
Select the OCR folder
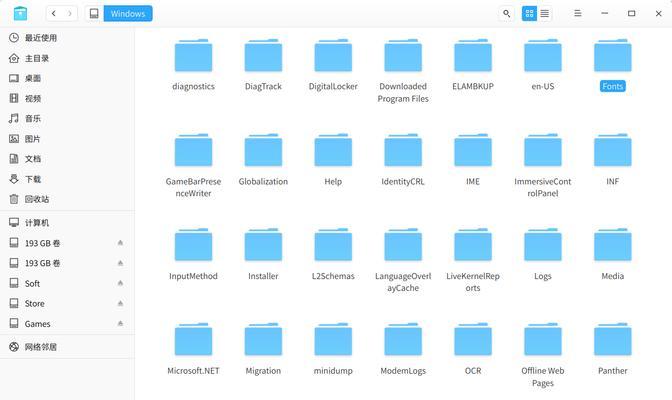pyautogui.click(x=473, y=349)
